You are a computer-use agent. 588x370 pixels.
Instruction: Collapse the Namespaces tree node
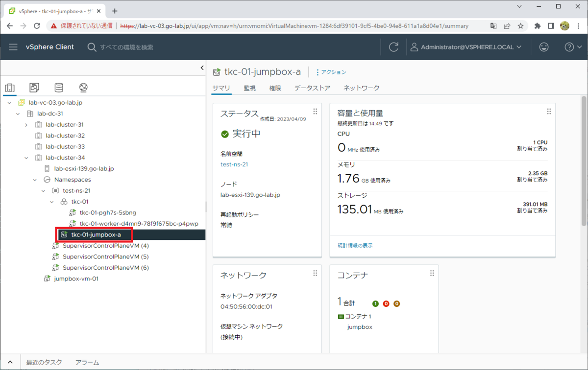(35, 180)
